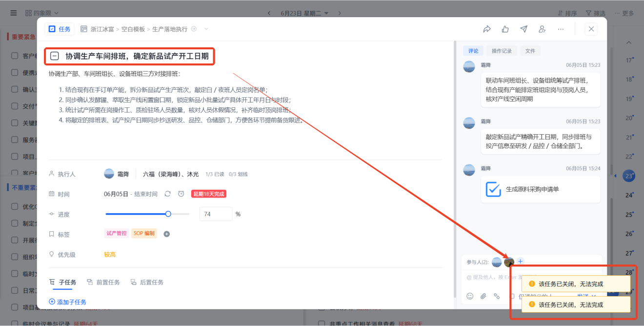Click the 06月05日 start date
Image resolution: width=644 pixels, height=326 pixels.
pos(116,194)
